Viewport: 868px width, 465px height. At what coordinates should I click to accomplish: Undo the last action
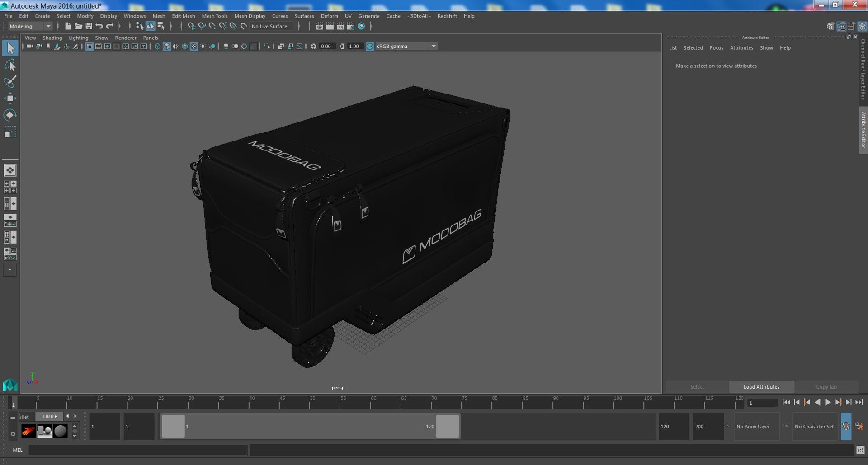(x=99, y=26)
